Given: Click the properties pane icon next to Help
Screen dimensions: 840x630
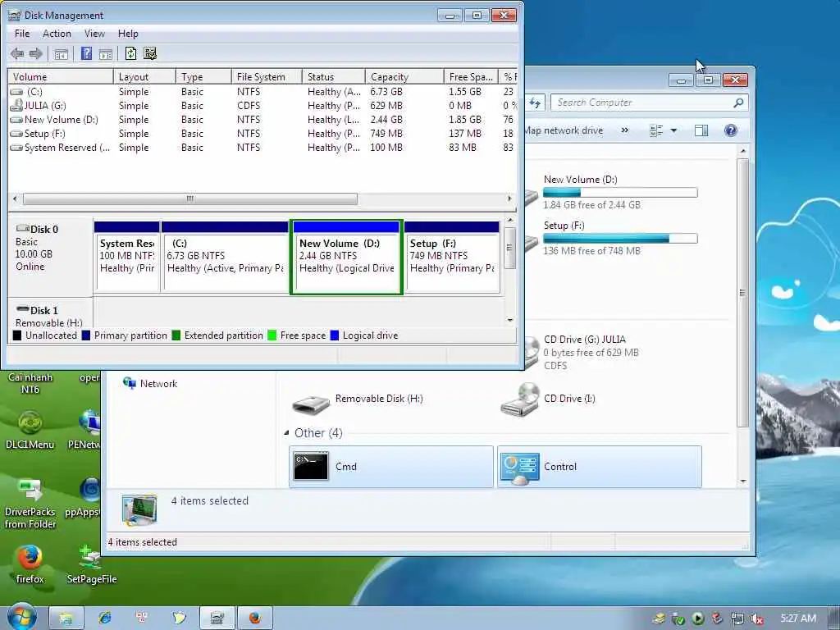Looking at the screenshot, I should 106,53.
